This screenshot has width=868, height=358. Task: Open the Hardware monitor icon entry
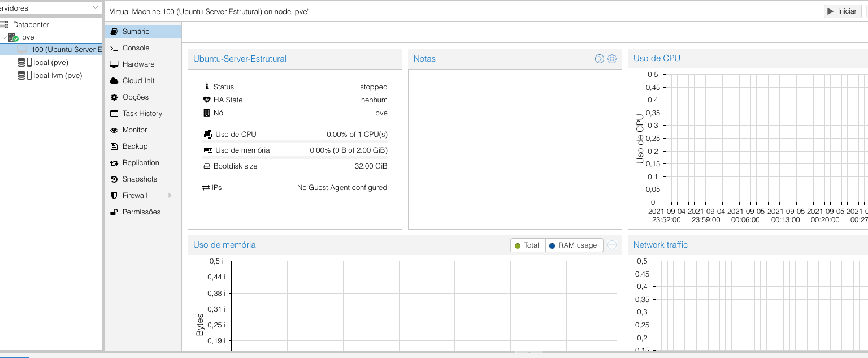tap(114, 64)
